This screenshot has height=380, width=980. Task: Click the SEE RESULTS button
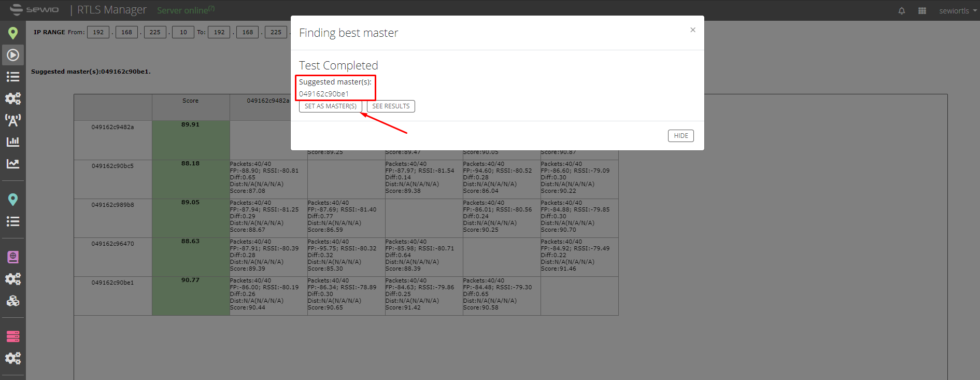391,106
